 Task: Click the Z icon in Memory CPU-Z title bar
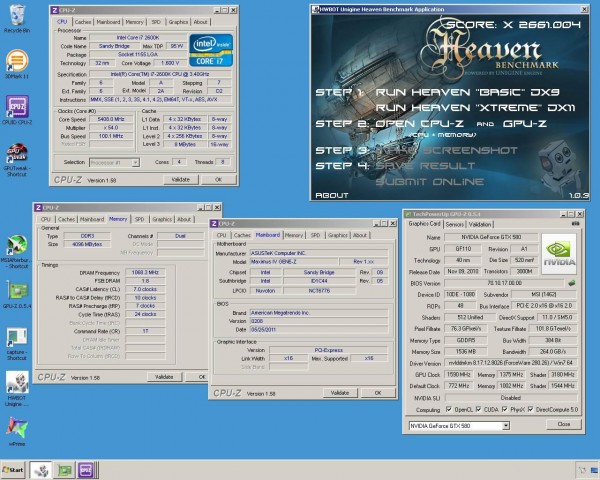pyautogui.click(x=38, y=207)
